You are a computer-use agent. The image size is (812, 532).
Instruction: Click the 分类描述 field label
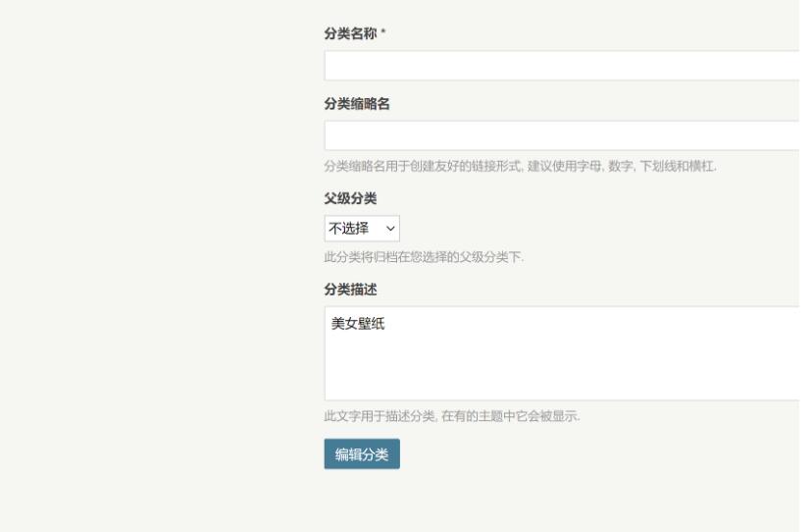pyautogui.click(x=350, y=291)
